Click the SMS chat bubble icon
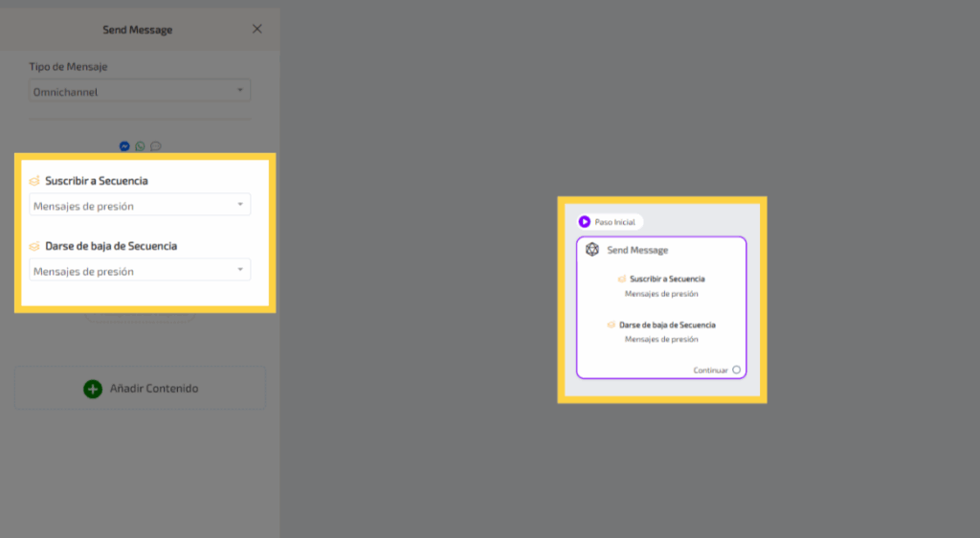The width and height of the screenshot is (980, 538). pyautogui.click(x=156, y=146)
